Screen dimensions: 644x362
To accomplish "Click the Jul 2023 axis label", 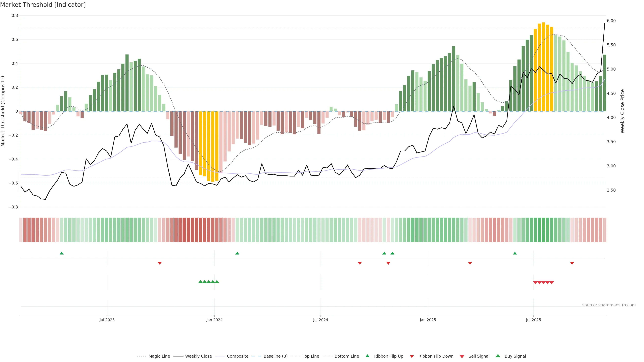I will [107, 320].
